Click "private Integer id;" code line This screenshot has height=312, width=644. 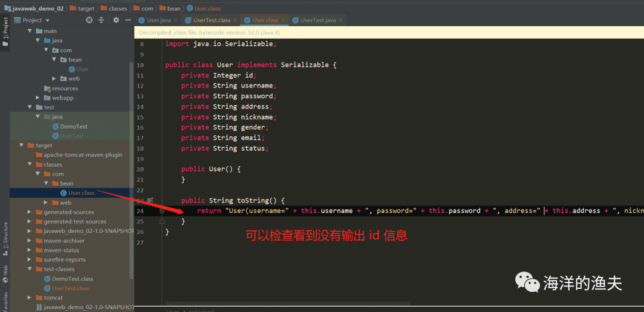tap(219, 75)
